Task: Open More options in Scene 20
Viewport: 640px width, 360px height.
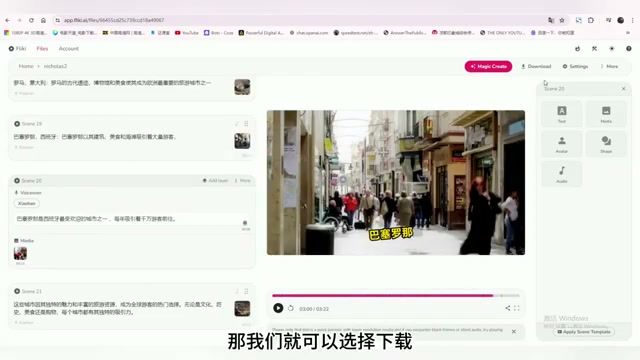Action: point(242,180)
